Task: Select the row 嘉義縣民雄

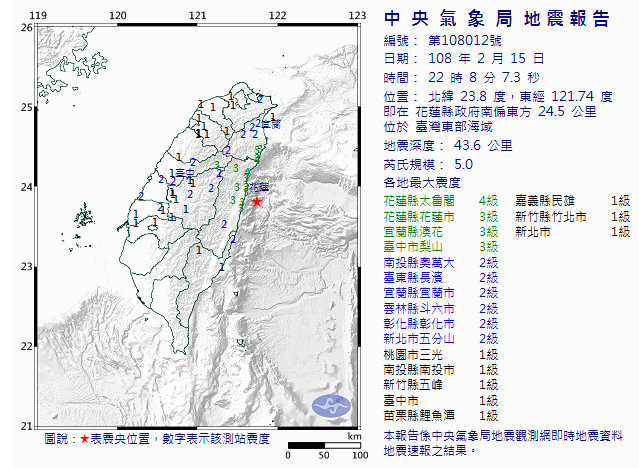Action: tap(573, 201)
